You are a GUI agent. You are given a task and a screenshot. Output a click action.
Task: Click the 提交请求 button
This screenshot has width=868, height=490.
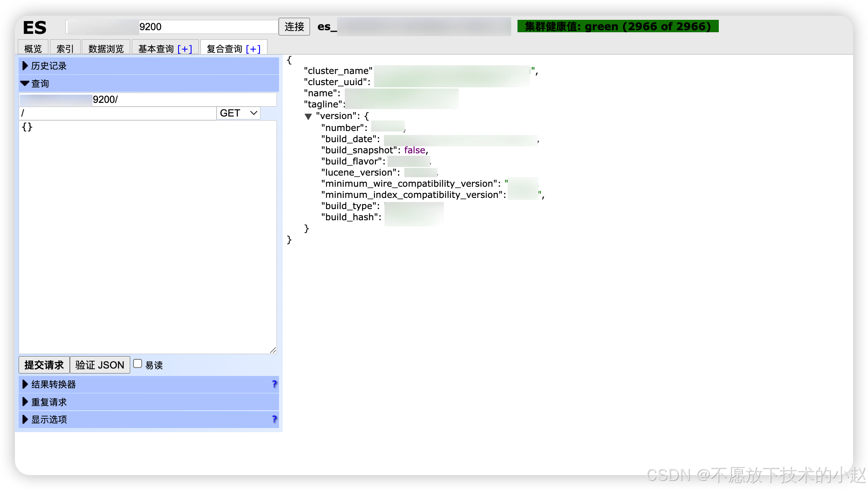(x=44, y=365)
